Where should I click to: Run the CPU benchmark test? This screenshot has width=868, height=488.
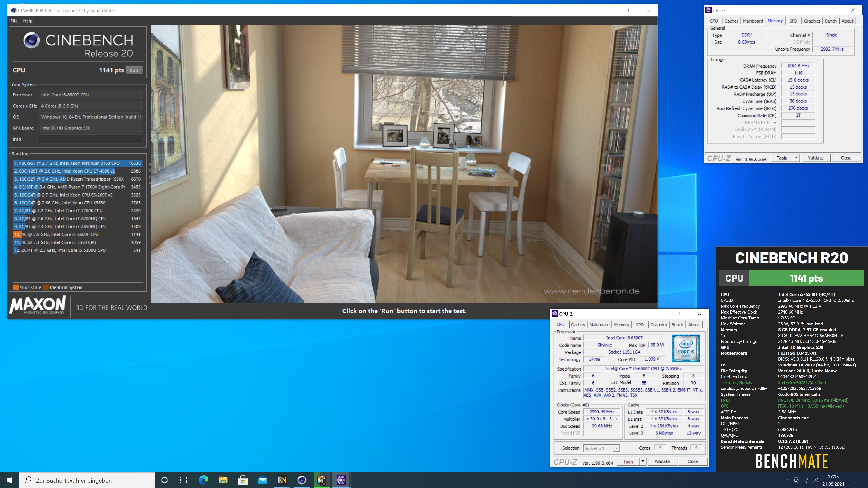[134, 70]
